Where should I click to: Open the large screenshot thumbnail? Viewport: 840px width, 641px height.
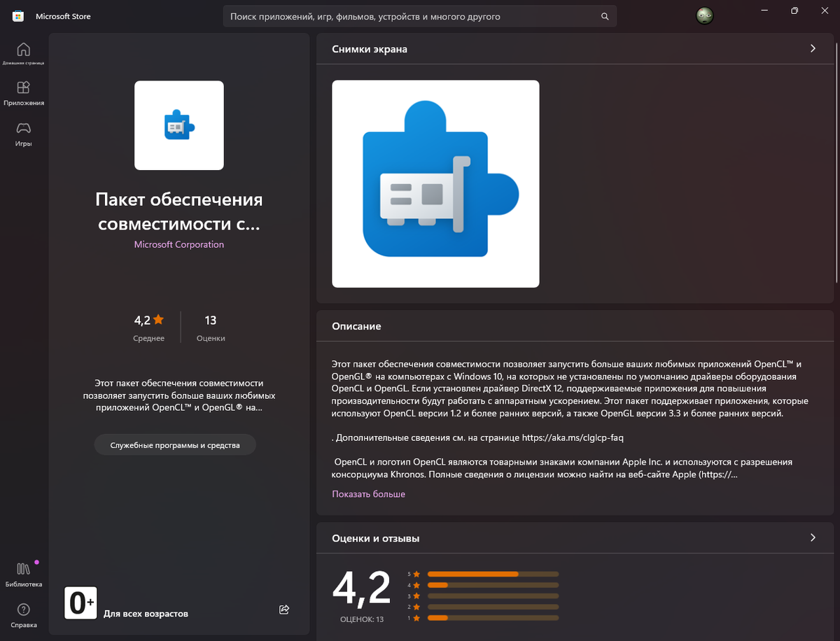point(435,184)
